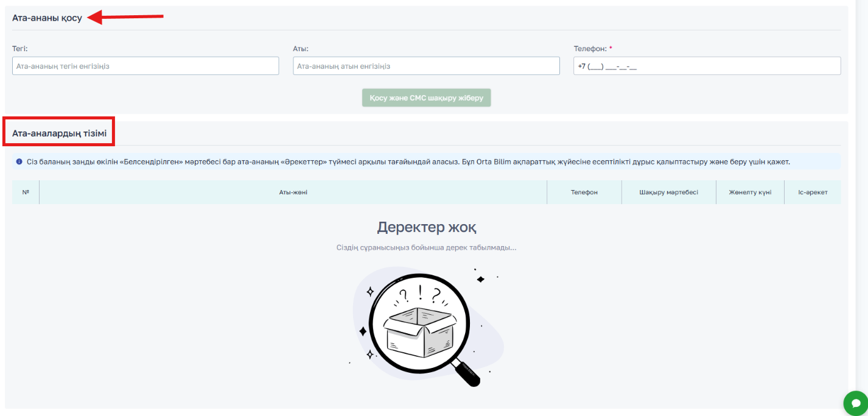Focus the Тегі surname input field
This screenshot has width=868, height=416.
pyautogui.click(x=145, y=66)
